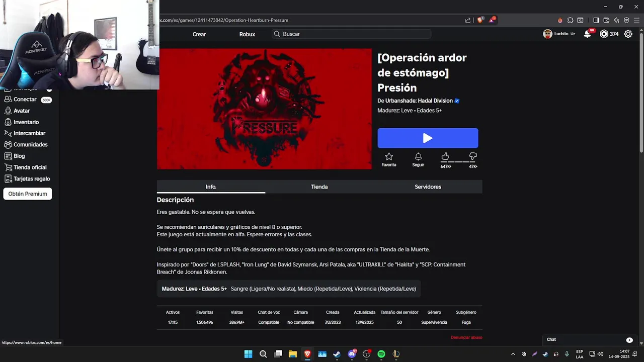Open Robux in the top navigation

(x=247, y=34)
